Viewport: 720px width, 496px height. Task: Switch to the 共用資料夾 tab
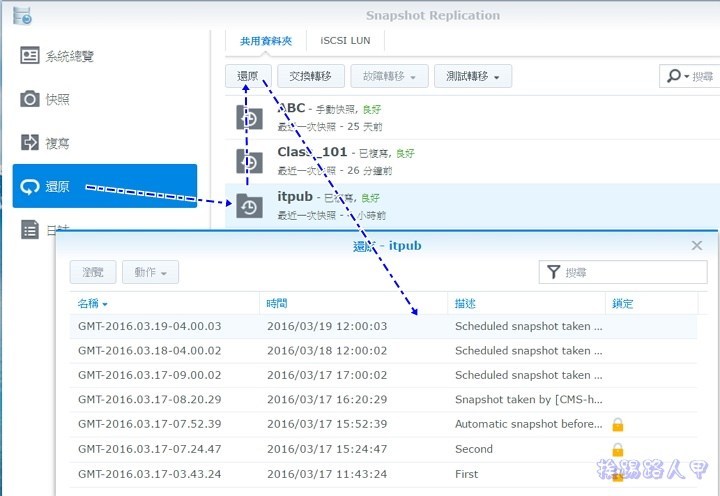click(x=266, y=41)
